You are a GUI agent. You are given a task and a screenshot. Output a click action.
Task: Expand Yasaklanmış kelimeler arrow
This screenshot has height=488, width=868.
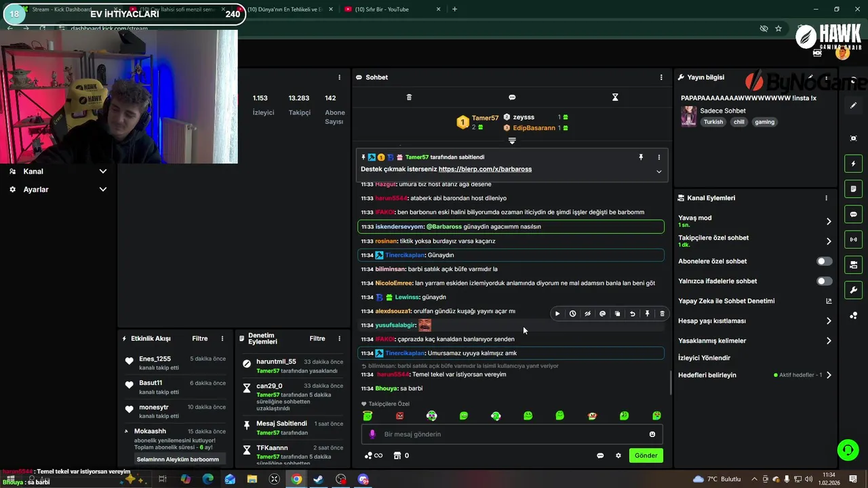pyautogui.click(x=829, y=341)
